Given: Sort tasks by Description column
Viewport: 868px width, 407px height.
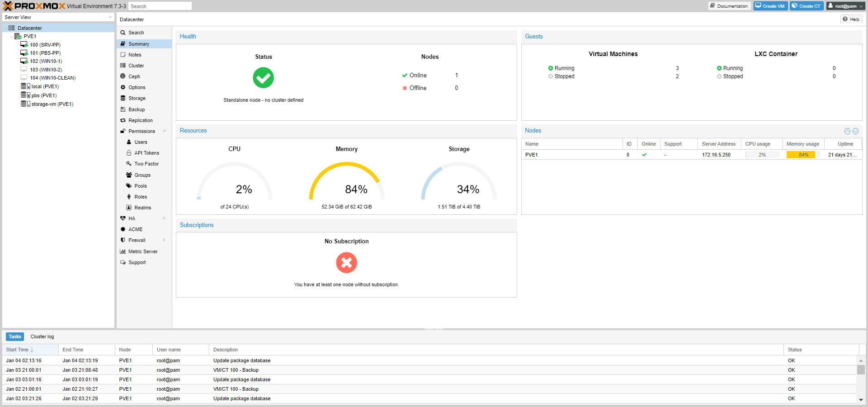Looking at the screenshot, I should click(496, 350).
